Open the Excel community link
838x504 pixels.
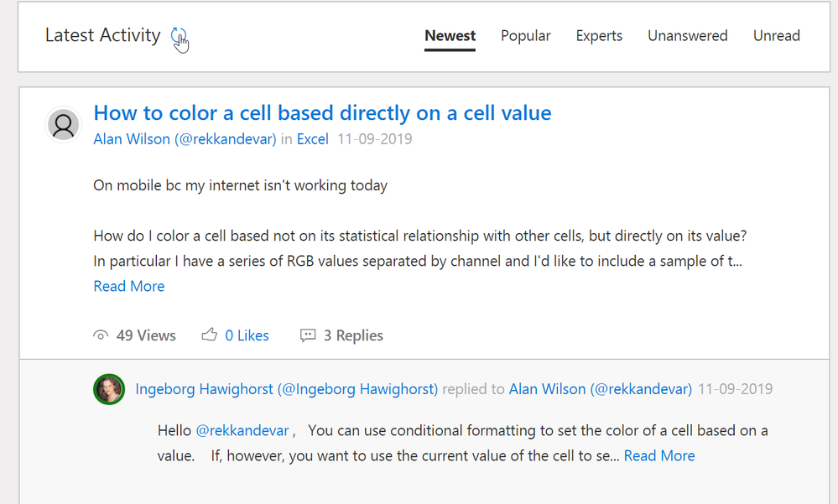coord(313,139)
